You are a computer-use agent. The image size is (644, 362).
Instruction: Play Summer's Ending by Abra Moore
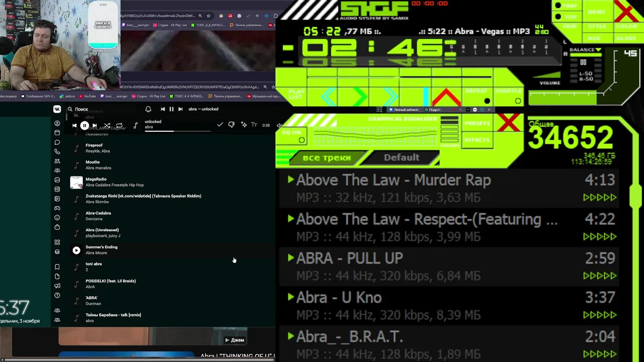tap(76, 250)
